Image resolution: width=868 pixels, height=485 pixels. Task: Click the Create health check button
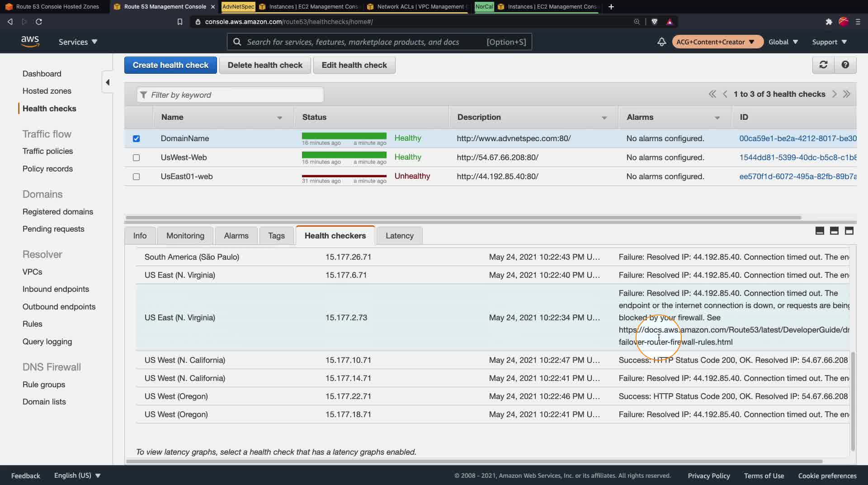click(170, 65)
